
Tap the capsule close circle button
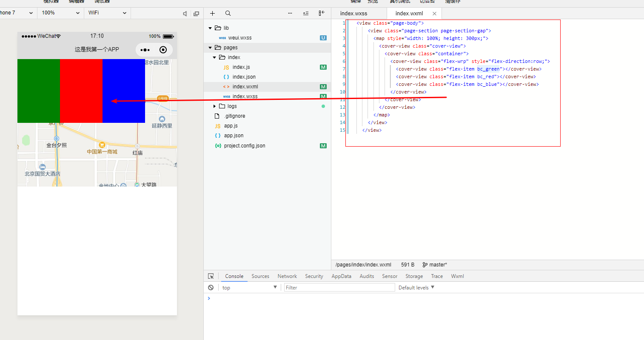[163, 50]
